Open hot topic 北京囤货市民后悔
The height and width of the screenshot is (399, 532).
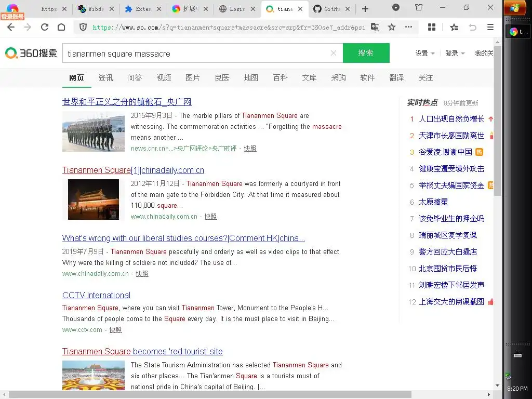click(x=447, y=269)
